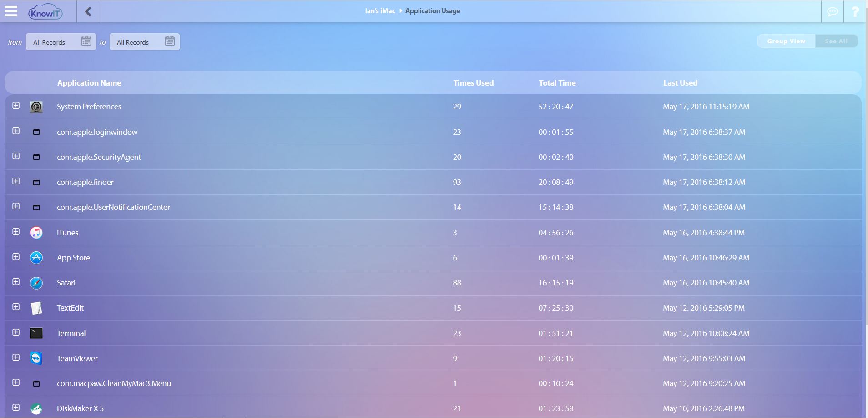The width and height of the screenshot is (868, 418).
Task: Click the 'to' All Records date field
Action: (x=145, y=42)
